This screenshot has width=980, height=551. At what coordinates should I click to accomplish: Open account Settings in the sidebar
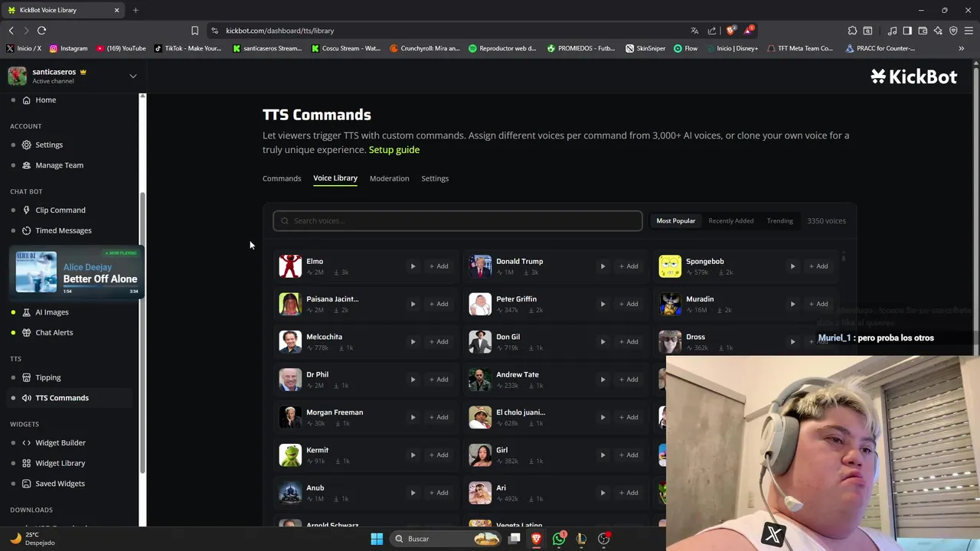[49, 145]
